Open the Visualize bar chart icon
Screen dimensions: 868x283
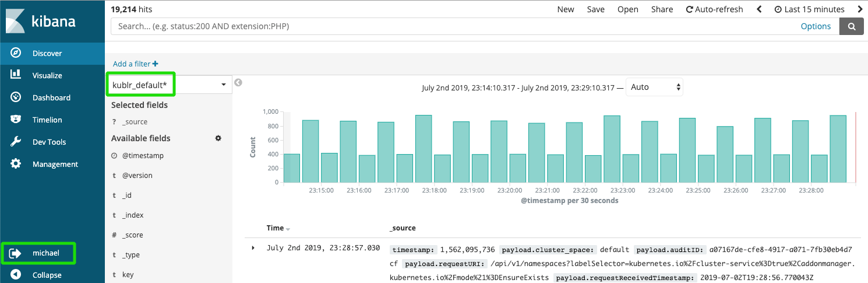point(16,75)
